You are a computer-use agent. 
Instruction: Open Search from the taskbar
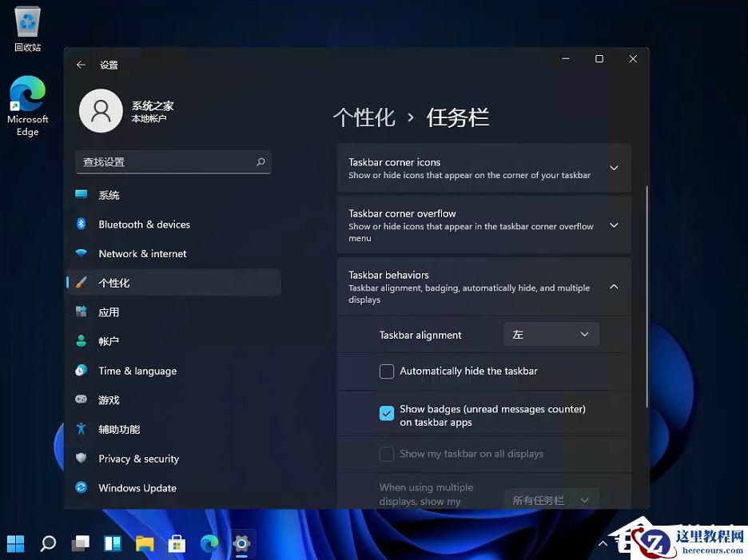tap(47, 543)
